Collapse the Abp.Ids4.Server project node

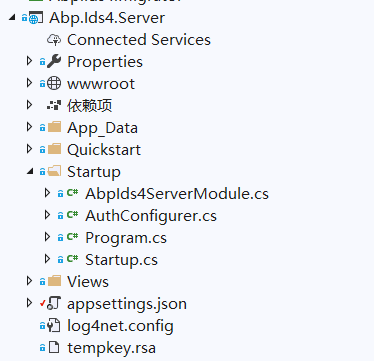coord(12,17)
